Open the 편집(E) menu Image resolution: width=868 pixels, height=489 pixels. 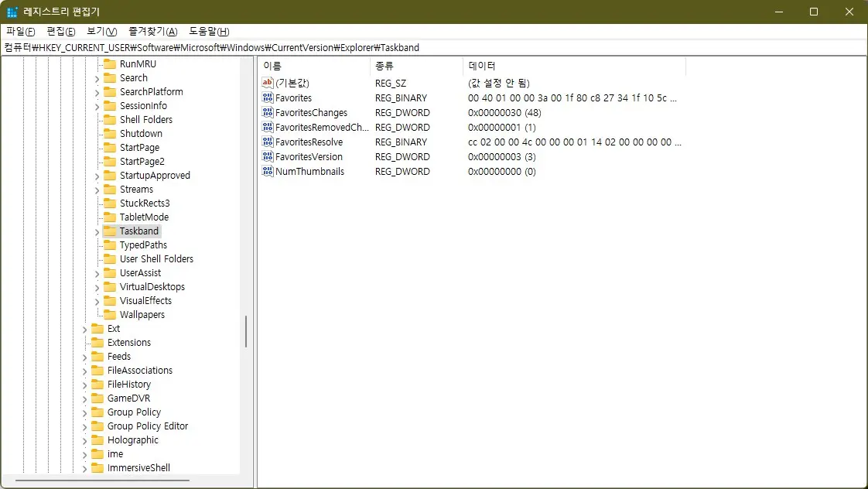coord(61,31)
